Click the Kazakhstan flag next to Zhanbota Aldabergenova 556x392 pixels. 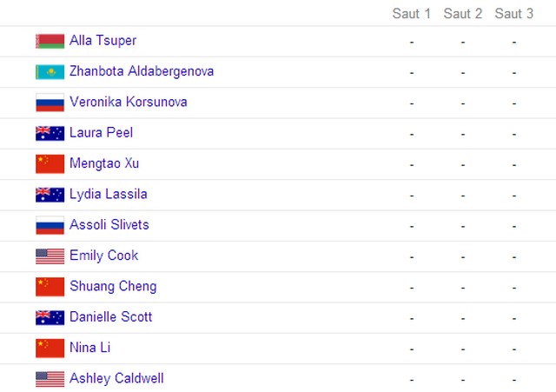(50, 72)
